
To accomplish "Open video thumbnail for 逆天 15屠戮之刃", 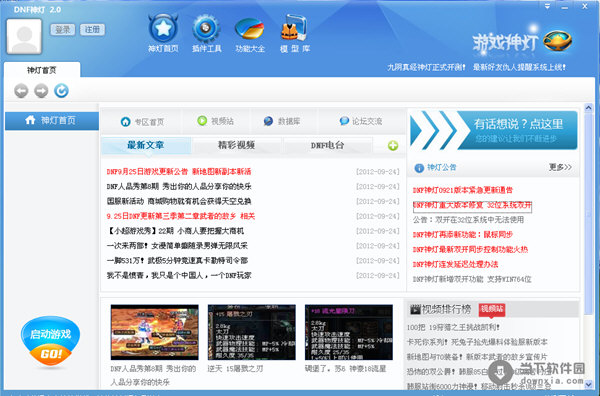I will click(x=252, y=332).
